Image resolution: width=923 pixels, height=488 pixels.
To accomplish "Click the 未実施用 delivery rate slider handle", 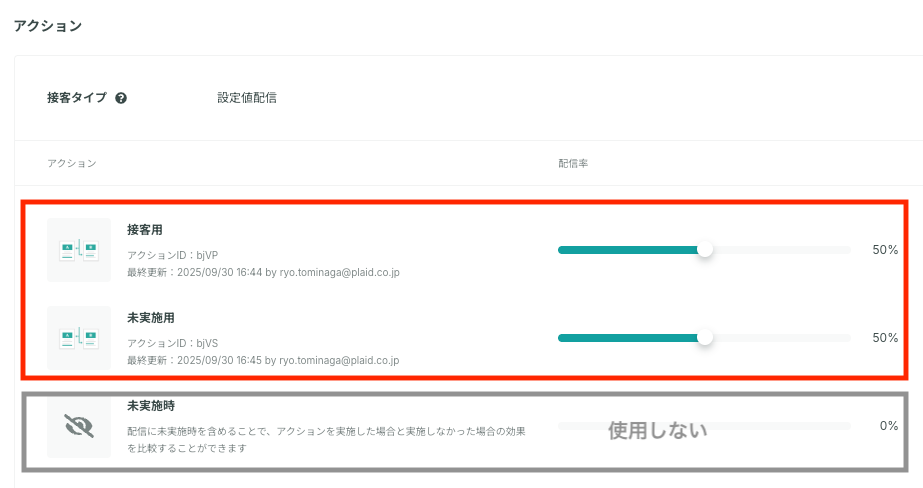I will pos(705,337).
